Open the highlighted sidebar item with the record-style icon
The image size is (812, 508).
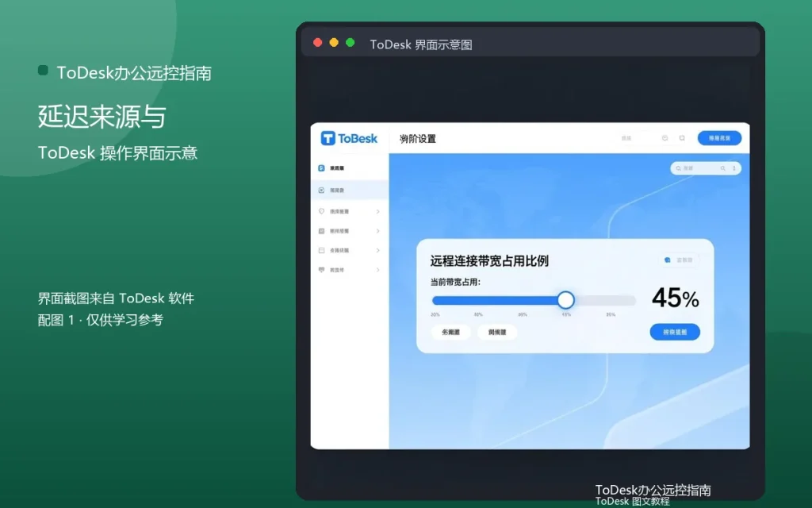[x=350, y=190]
